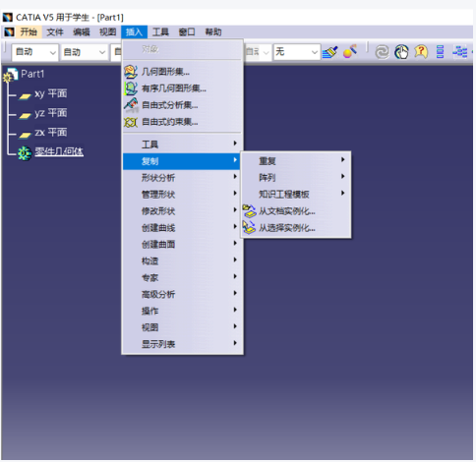
Task: Click the 自由式分析集 icon in menu
Action: [x=131, y=105]
